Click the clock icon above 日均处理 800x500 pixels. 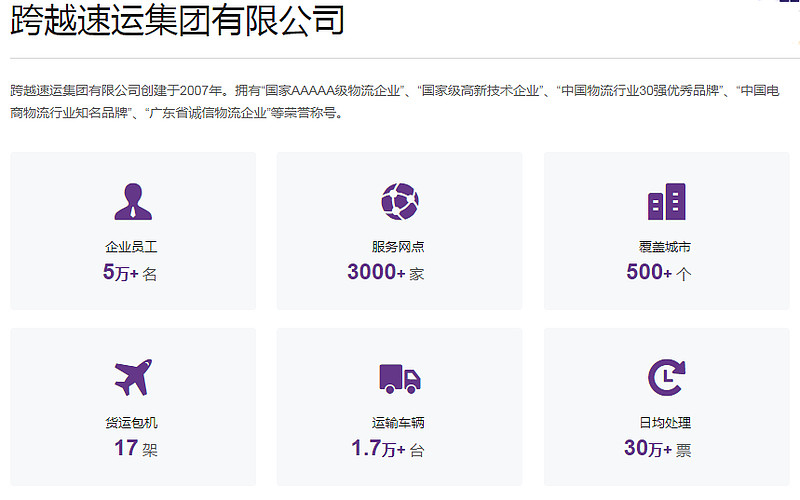[x=667, y=378]
